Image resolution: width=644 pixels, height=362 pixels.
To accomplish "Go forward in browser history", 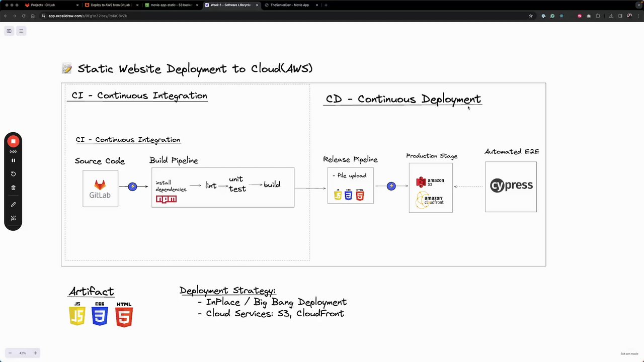I will click(14, 16).
